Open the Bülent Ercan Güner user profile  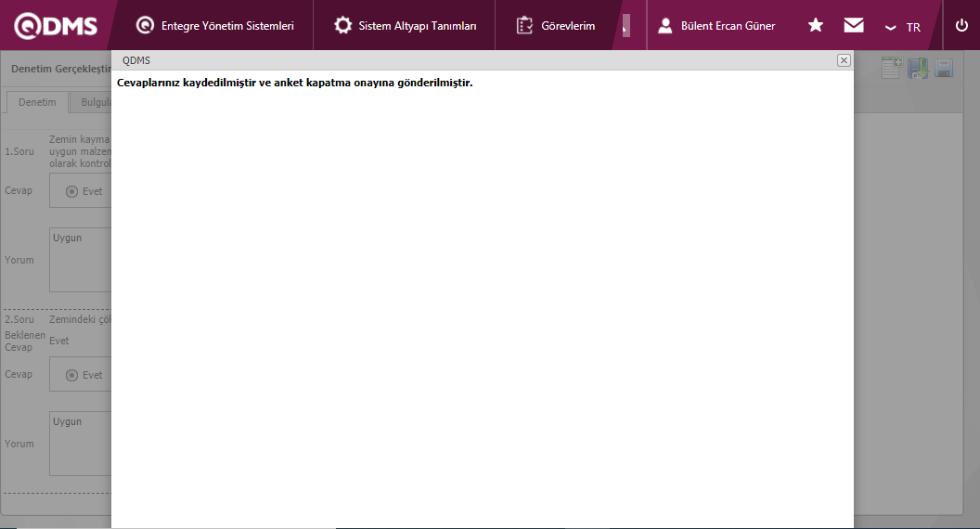[716, 26]
